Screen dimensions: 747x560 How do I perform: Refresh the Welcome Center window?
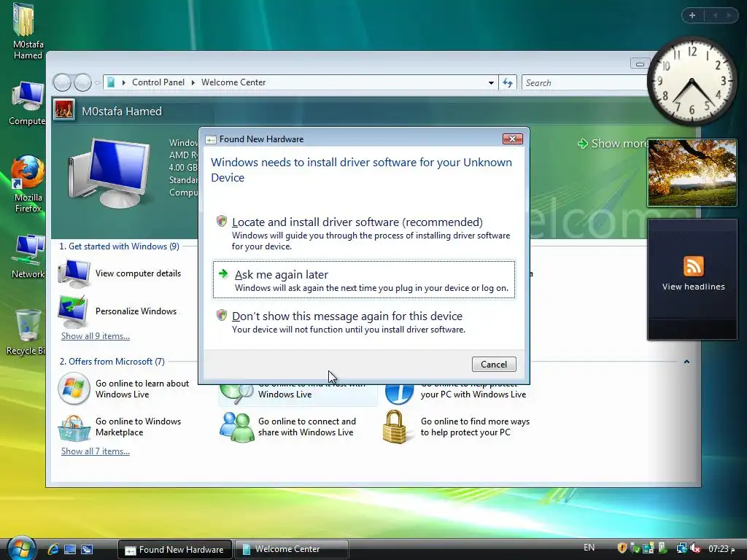[508, 83]
